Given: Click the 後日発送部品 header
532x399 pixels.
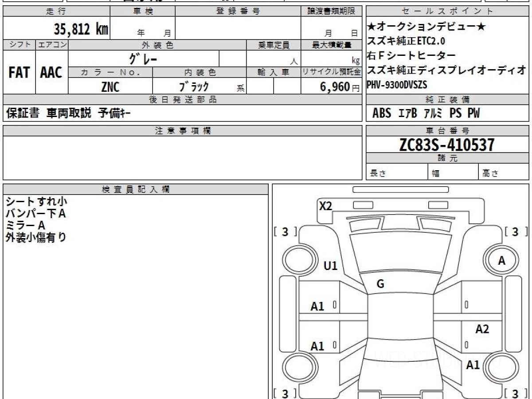Looking at the screenshot, I should pyautogui.click(x=182, y=100).
